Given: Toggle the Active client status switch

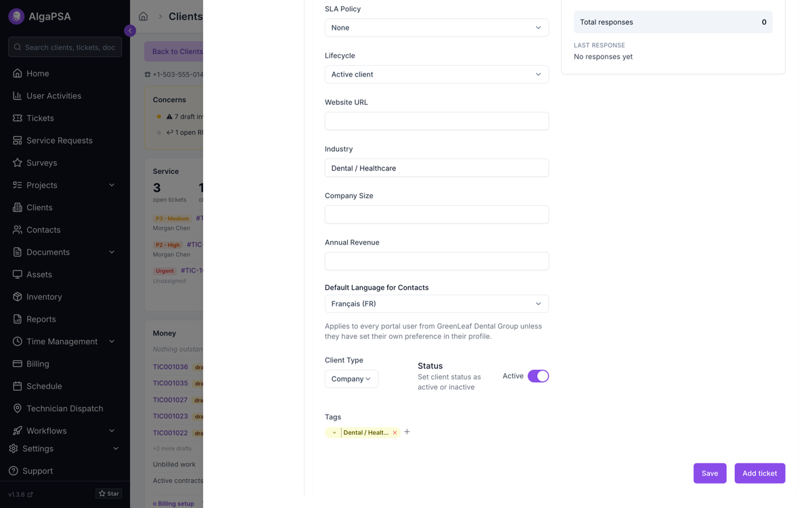Looking at the screenshot, I should [538, 376].
